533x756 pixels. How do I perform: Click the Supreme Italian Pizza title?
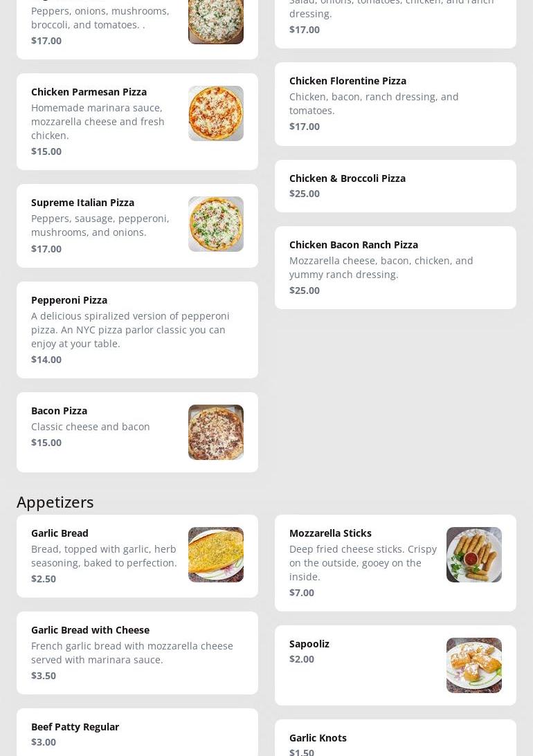(x=82, y=202)
